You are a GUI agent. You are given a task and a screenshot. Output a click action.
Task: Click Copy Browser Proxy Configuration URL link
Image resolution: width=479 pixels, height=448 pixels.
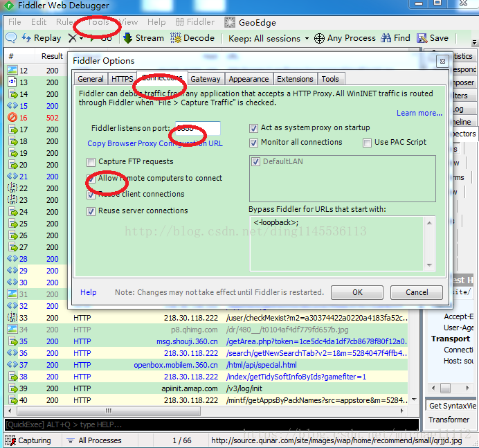pyautogui.click(x=155, y=143)
